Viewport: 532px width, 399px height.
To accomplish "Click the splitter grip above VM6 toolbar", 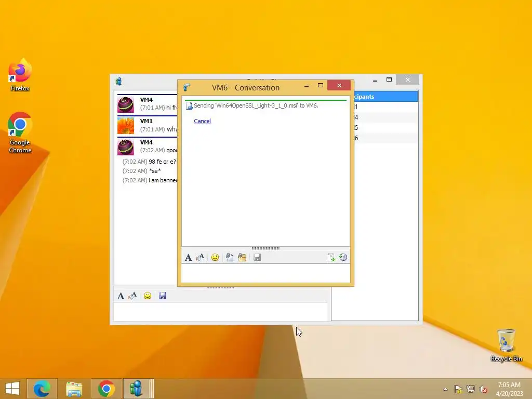I will tap(265, 248).
